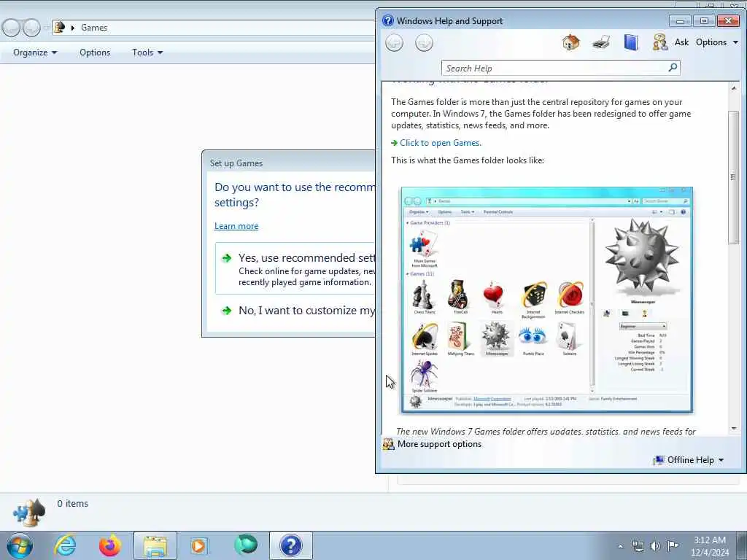Click green arrow next to Yes recommended settings

(227, 258)
